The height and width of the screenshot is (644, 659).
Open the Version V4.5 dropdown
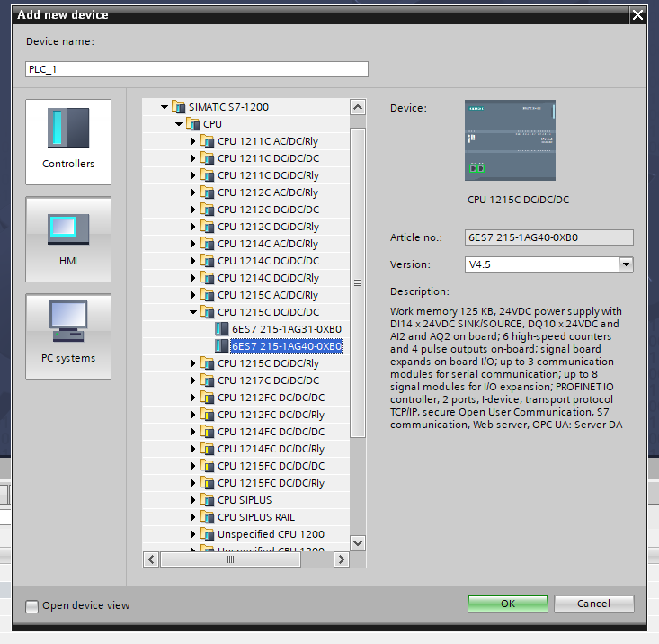pos(626,264)
